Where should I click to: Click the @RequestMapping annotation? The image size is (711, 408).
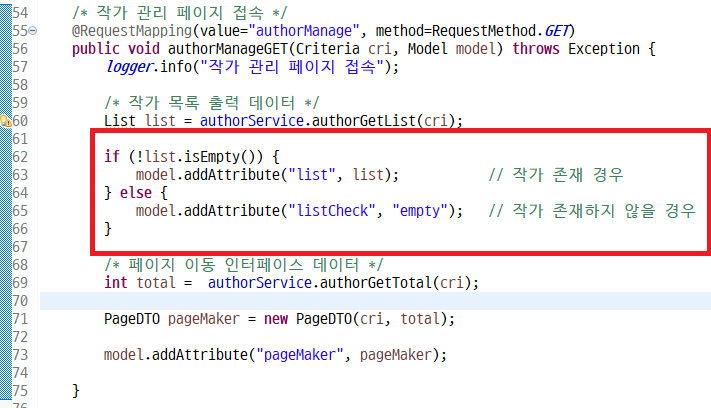[132, 31]
